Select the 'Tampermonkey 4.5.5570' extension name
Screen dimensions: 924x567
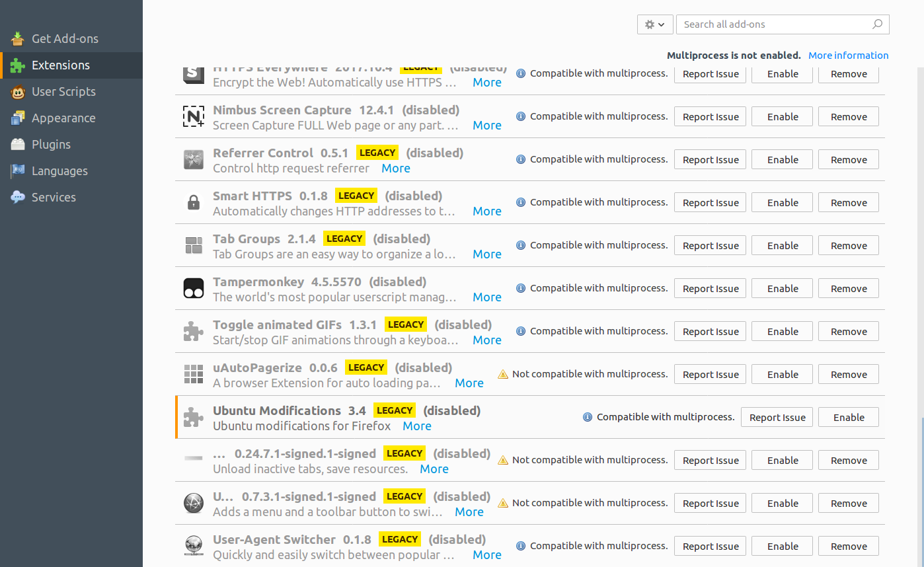287,282
